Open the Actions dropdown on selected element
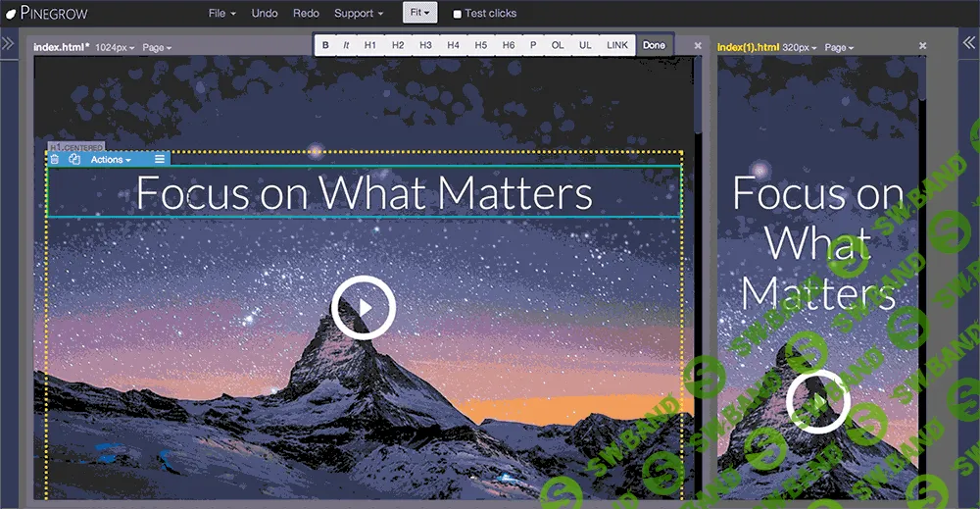The height and width of the screenshot is (509, 980). 111,160
